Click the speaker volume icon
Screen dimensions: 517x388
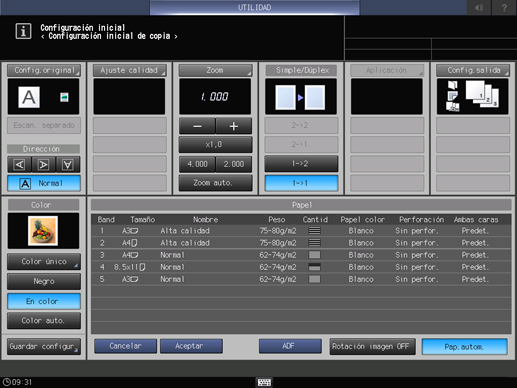click(x=479, y=7)
